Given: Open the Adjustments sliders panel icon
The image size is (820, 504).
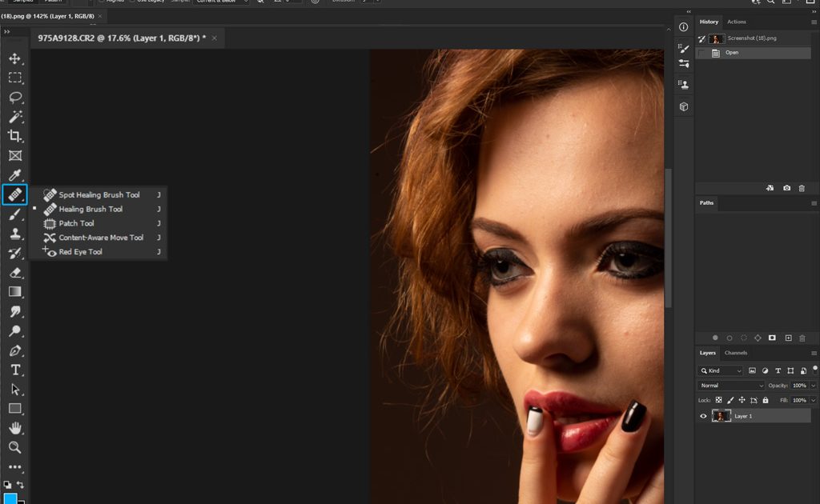Looking at the screenshot, I should pos(684,64).
